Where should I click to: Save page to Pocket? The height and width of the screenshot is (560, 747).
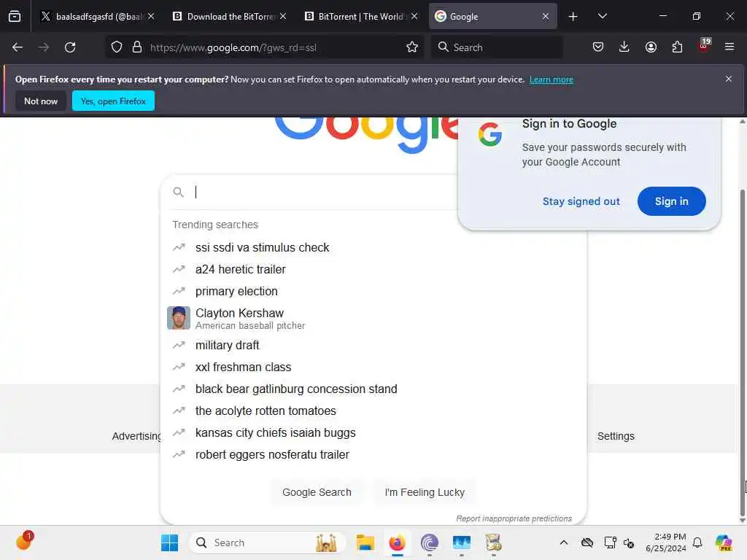pyautogui.click(x=598, y=47)
